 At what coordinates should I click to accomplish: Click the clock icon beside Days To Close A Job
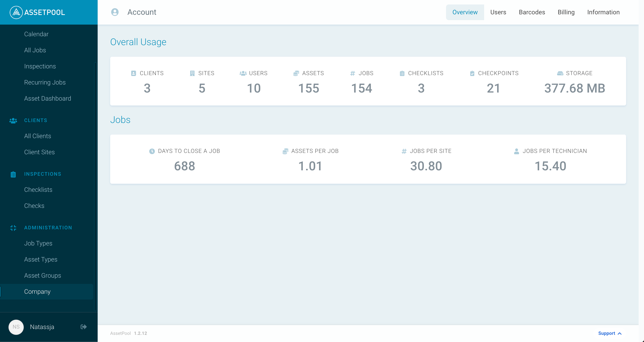pos(152,151)
